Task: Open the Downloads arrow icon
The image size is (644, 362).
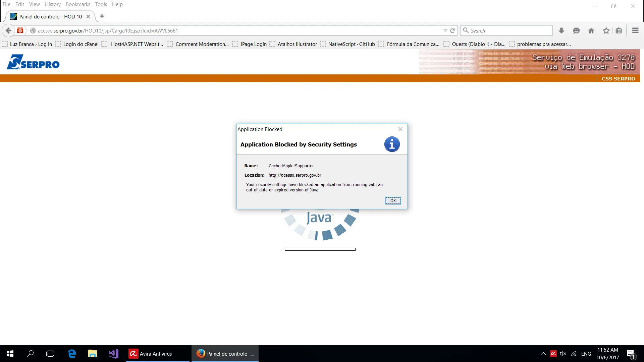Action: coord(561,31)
